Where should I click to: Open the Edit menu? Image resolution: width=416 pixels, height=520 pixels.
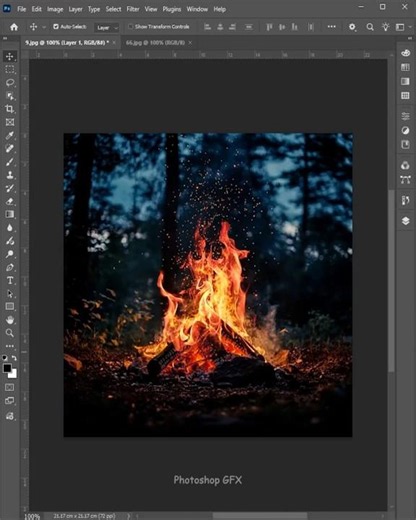(36, 9)
